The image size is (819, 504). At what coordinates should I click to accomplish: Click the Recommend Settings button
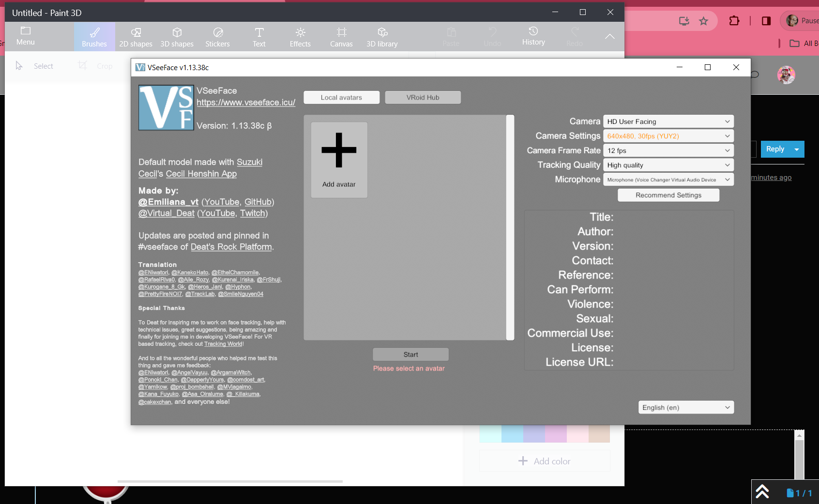[x=668, y=195]
